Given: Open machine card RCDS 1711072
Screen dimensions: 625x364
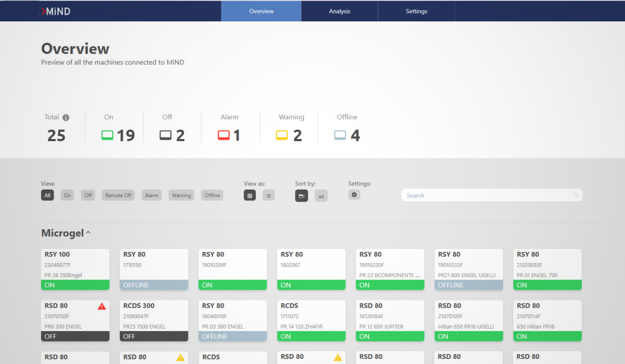Looking at the screenshot, I should tap(311, 321).
